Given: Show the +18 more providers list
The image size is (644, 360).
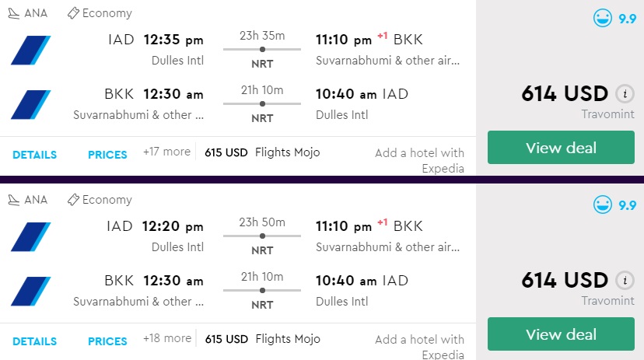Looking at the screenshot, I should pos(166,338).
